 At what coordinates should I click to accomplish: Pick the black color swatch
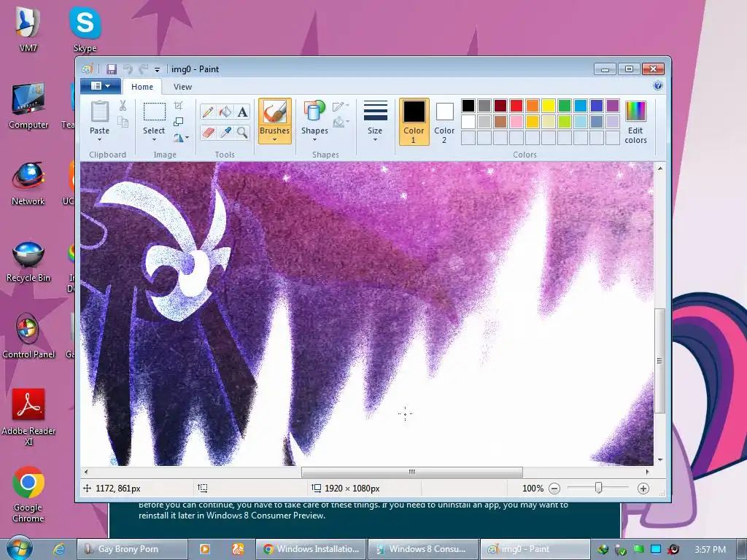tap(468, 106)
